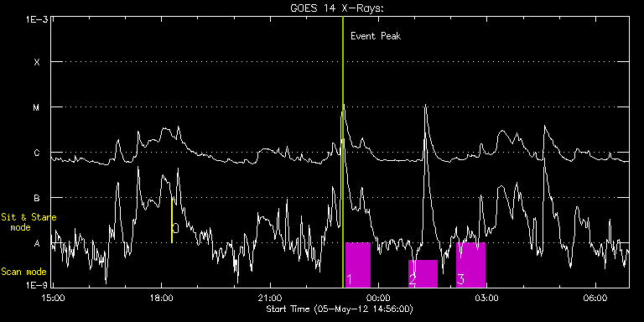644x322 pixels.
Task: Click the A flare class axis label
Action: pos(37,243)
